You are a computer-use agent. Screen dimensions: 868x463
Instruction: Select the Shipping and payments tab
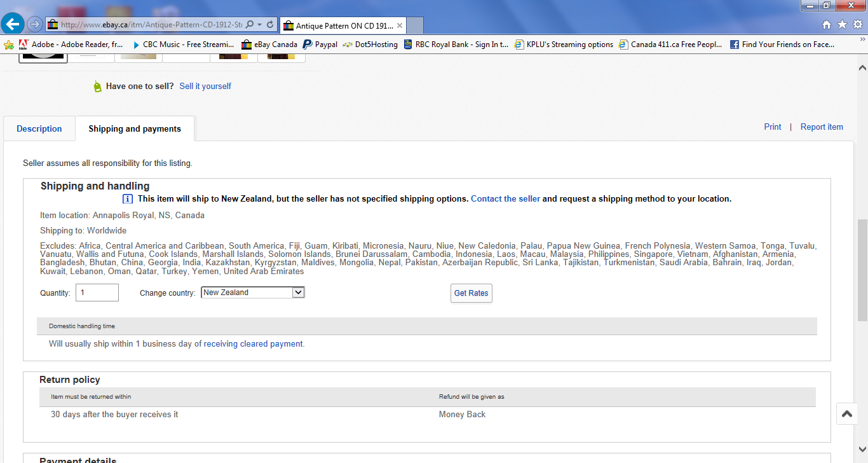(x=135, y=128)
